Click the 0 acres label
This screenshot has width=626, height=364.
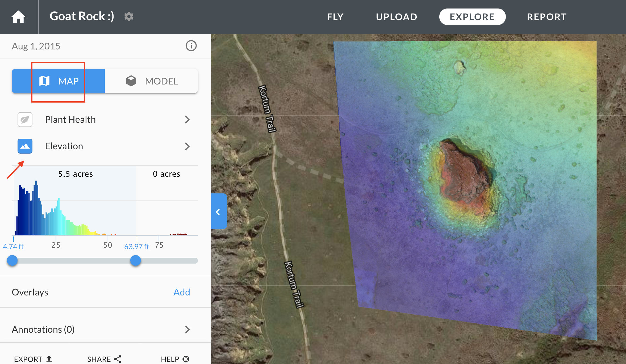[166, 174]
